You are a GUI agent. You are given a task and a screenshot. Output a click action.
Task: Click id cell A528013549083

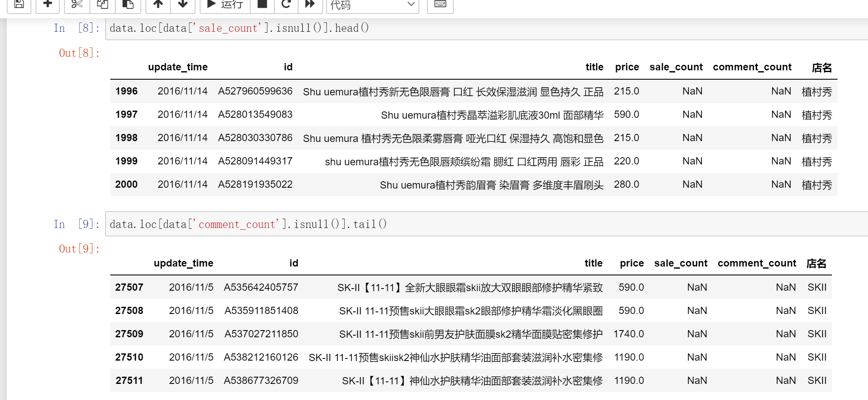[x=255, y=115]
